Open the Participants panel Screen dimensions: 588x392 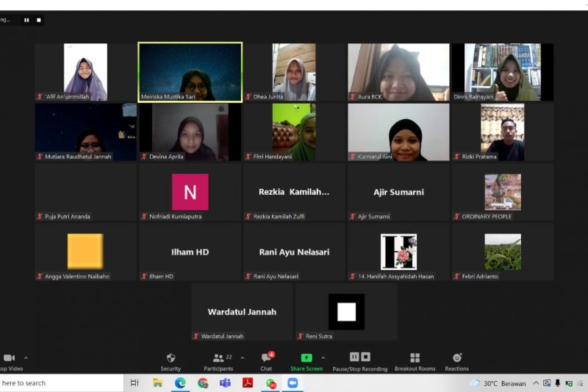point(218,363)
